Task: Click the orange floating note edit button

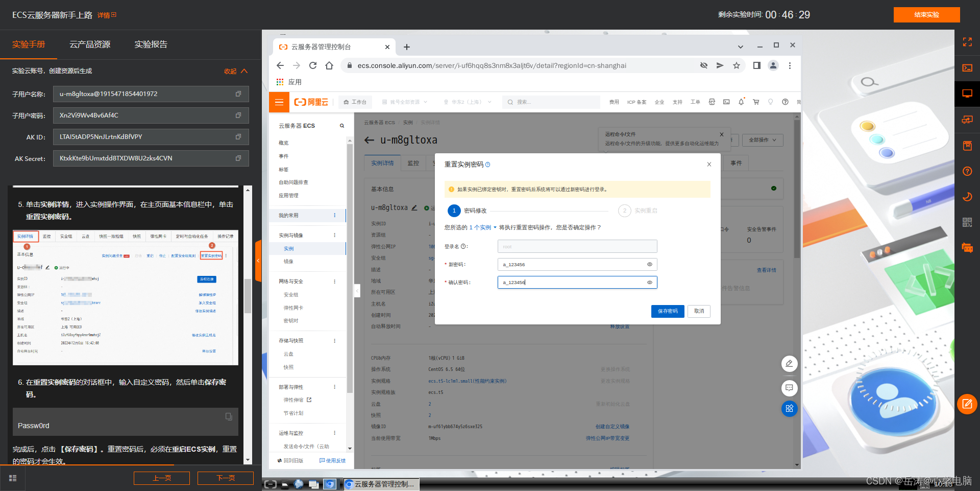Action: [x=967, y=404]
